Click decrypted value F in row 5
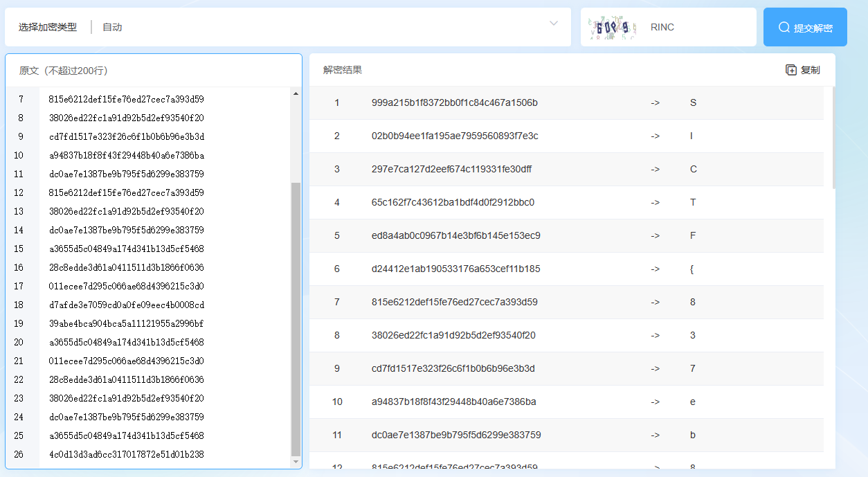Image resolution: width=868 pixels, height=477 pixels. (x=693, y=235)
